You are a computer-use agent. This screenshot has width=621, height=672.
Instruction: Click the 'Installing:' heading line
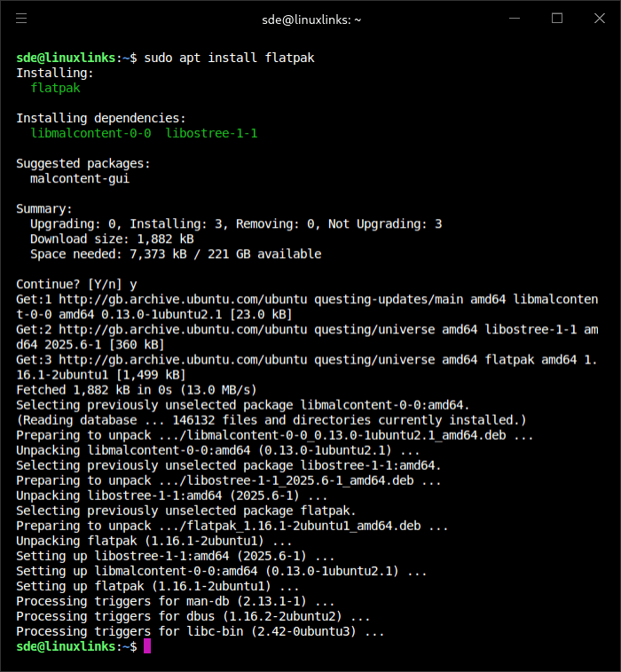pos(54,73)
